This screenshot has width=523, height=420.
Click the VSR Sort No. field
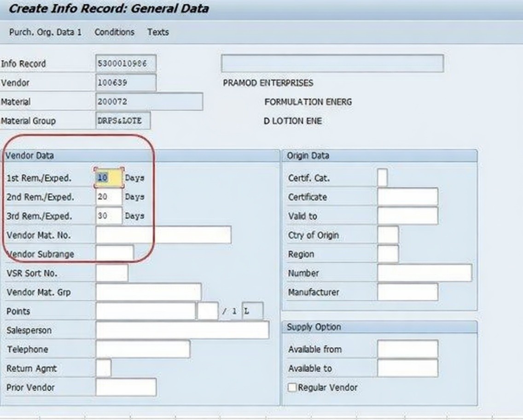point(112,273)
